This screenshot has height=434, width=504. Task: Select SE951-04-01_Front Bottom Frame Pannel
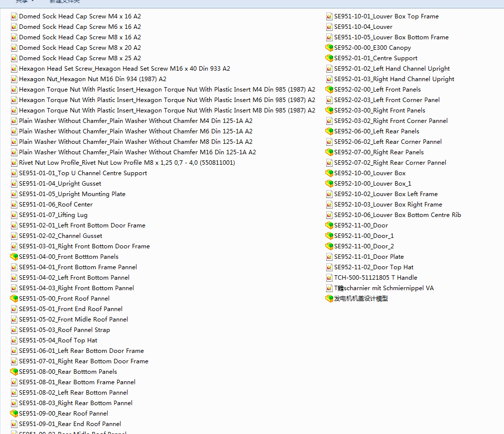(x=78, y=267)
